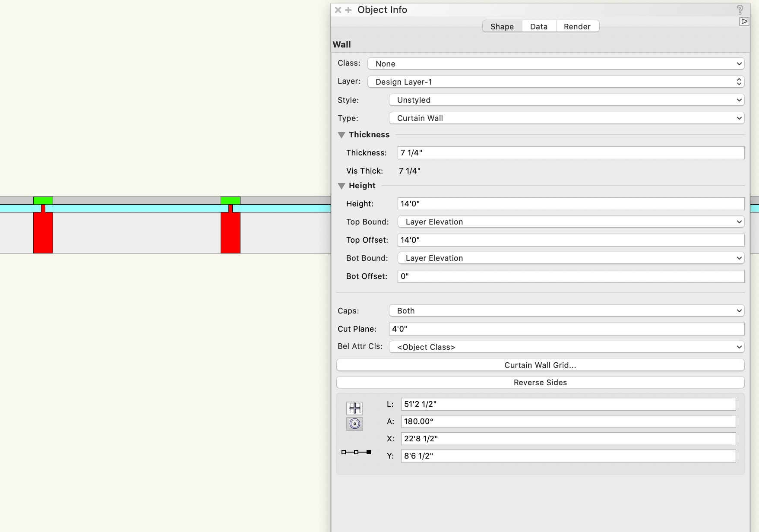Click the X icon beside the palette plus icon
Viewport: 759px width, 532px height.
(337, 9)
